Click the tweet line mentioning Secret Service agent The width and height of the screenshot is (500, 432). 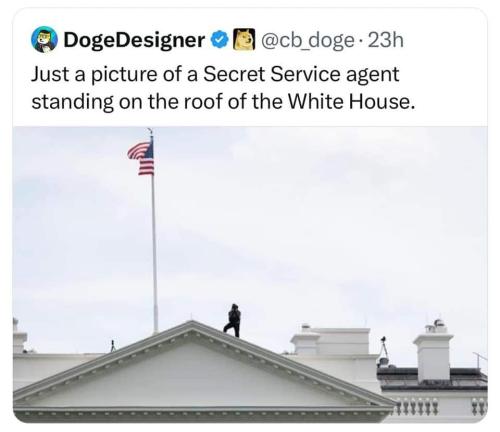click(215, 75)
